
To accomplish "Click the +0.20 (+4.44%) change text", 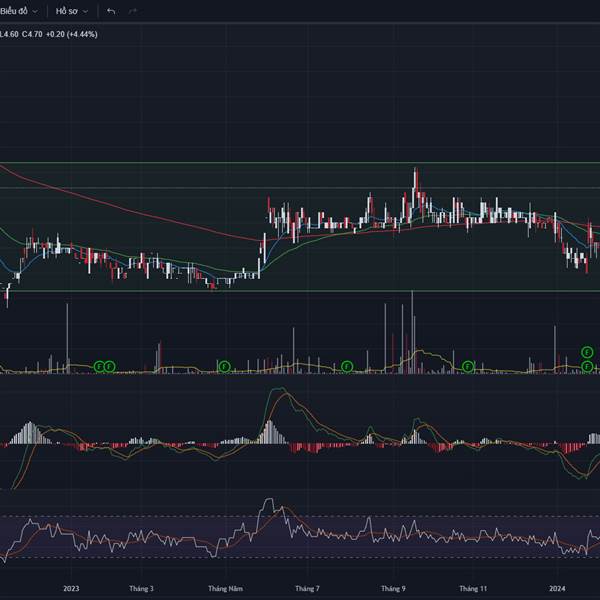I will (72, 34).
